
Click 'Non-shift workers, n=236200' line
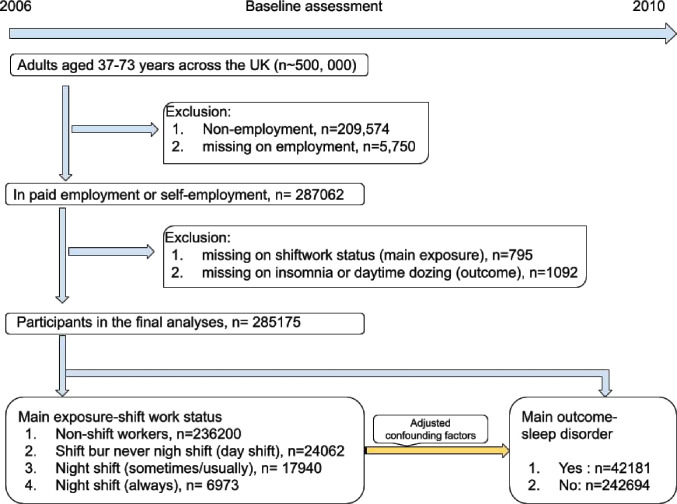tap(148, 434)
